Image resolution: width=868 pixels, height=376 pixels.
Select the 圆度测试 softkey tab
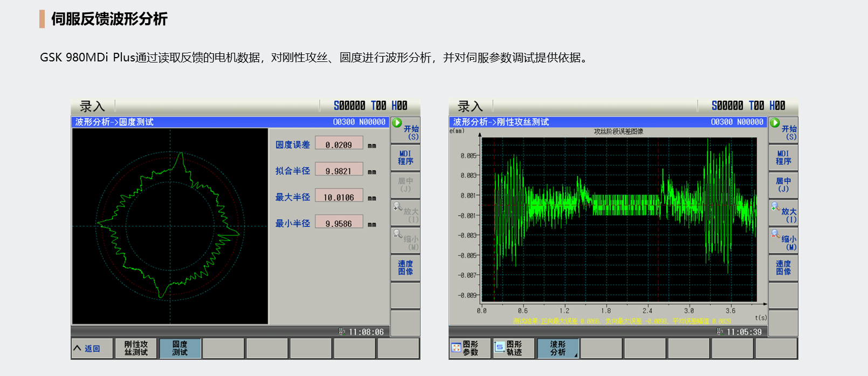[180, 349]
